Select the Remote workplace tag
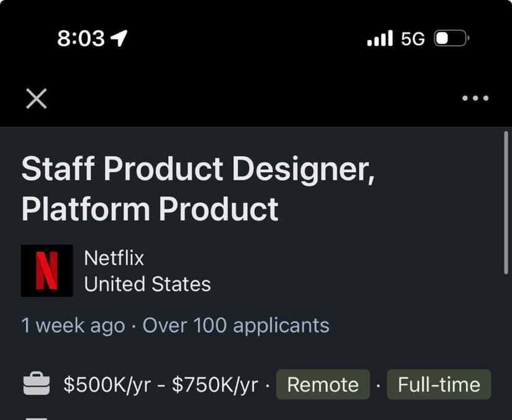512x420 pixels. pyautogui.click(x=322, y=385)
